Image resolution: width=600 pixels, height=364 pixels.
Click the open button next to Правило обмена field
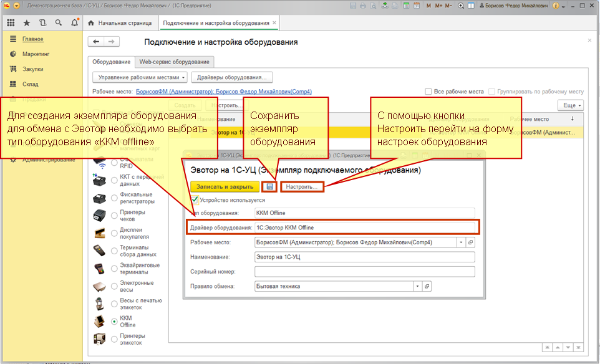(x=427, y=286)
